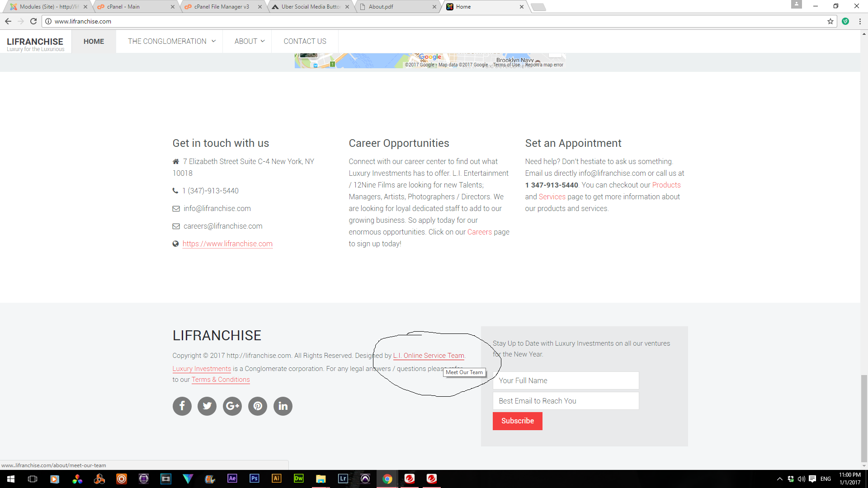Click the Best Email input field
This screenshot has width=868, height=488.
tap(566, 401)
